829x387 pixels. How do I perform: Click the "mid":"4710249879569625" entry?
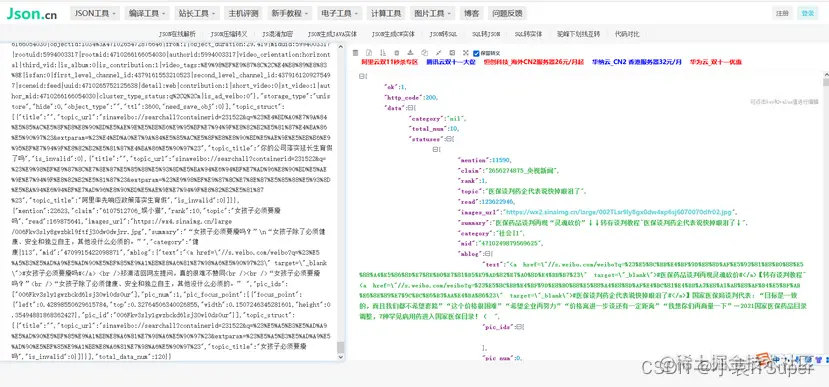click(x=500, y=243)
